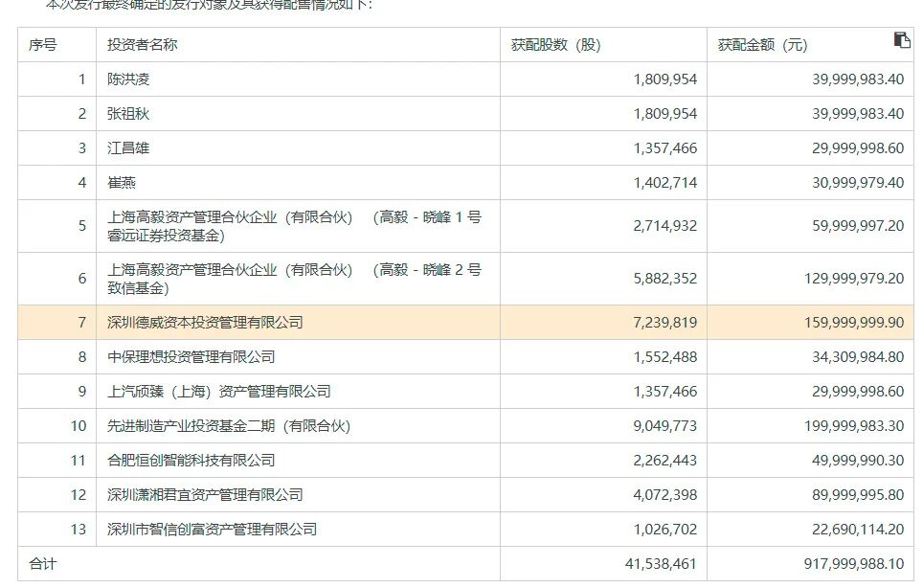Click amount 59,999,997.20
Viewport: 923px width, 588px height.
858,226
